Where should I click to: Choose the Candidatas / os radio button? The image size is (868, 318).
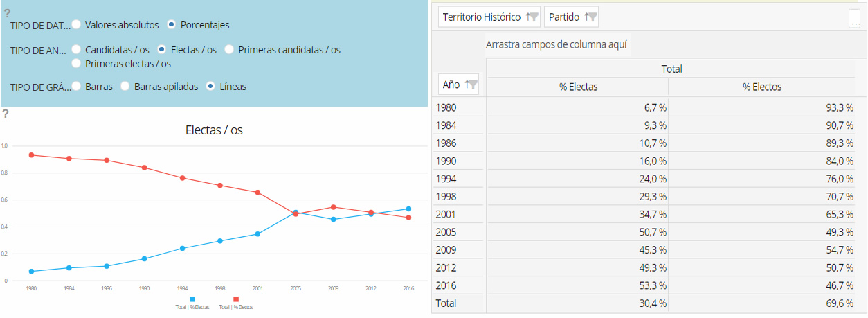tap(76, 50)
